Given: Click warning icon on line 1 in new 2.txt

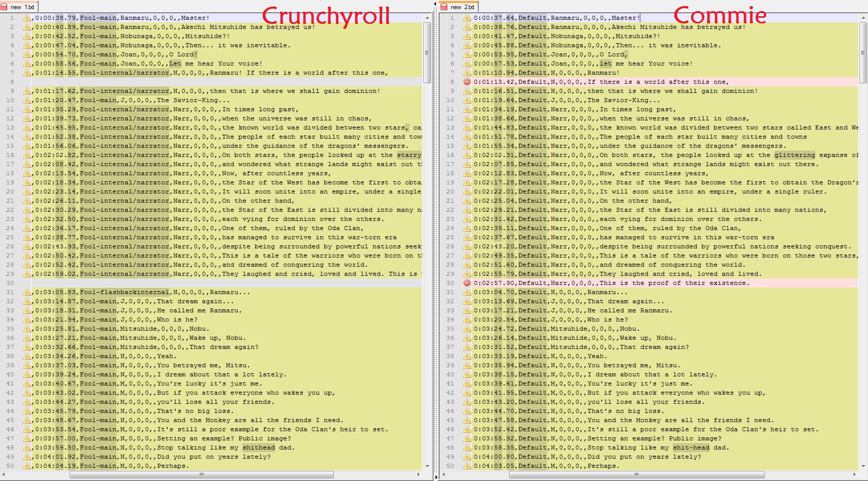Looking at the screenshot, I should pyautogui.click(x=467, y=18).
